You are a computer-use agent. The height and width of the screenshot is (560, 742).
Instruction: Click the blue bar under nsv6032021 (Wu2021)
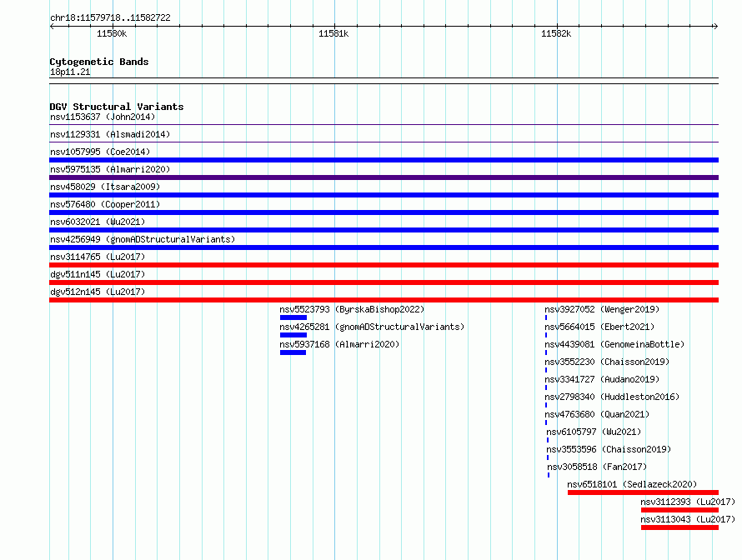tap(384, 230)
